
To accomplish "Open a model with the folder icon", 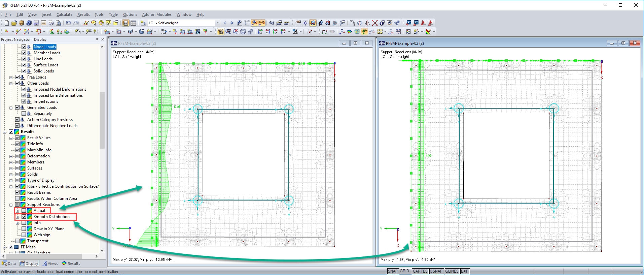I will coord(14,23).
